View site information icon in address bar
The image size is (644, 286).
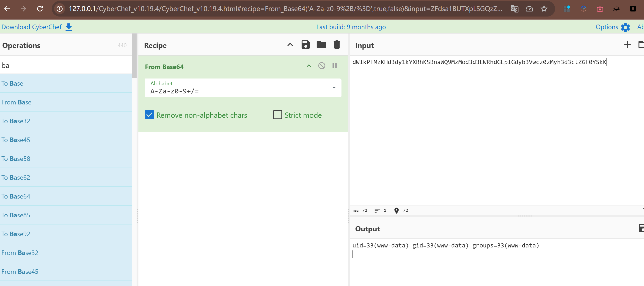(x=60, y=9)
